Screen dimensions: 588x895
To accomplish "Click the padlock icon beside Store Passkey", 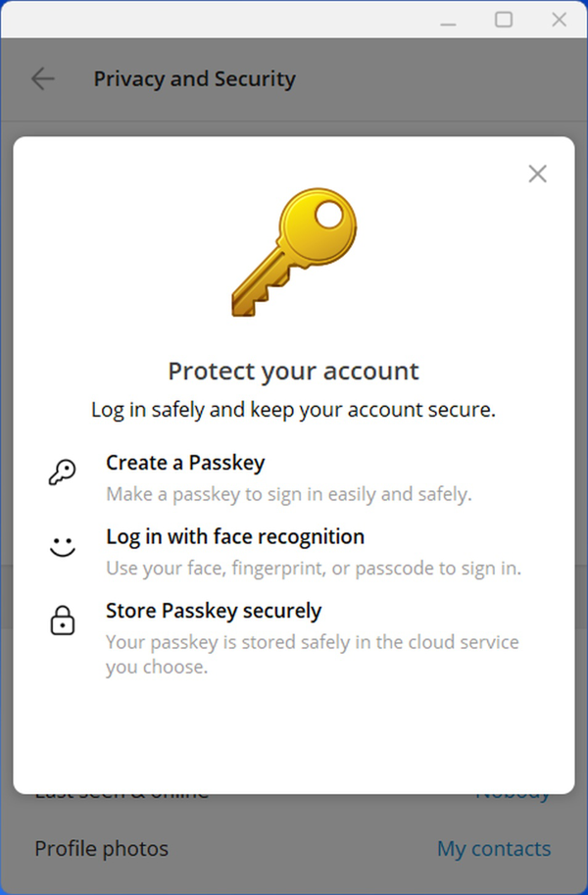I will (62, 622).
